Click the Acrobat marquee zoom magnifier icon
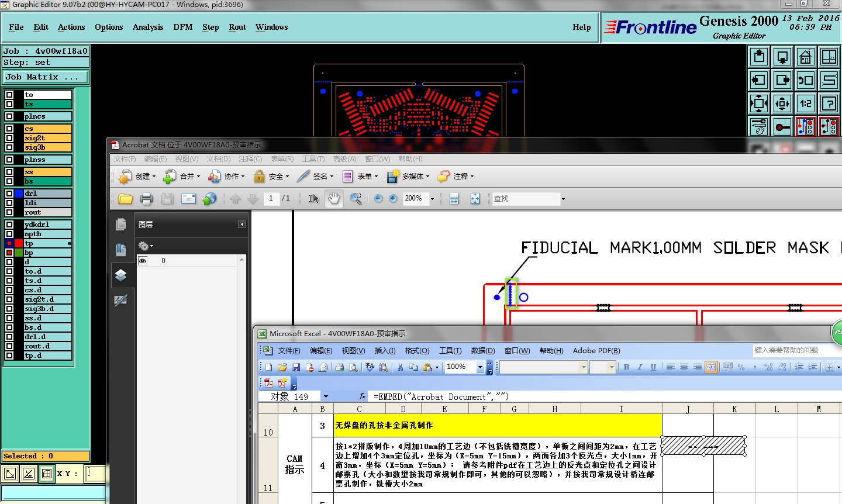The width and height of the screenshot is (842, 504). (356, 199)
